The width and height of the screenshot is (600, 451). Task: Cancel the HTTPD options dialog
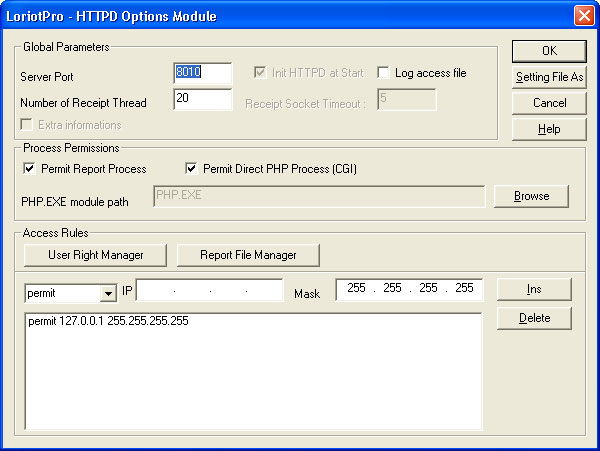click(548, 103)
